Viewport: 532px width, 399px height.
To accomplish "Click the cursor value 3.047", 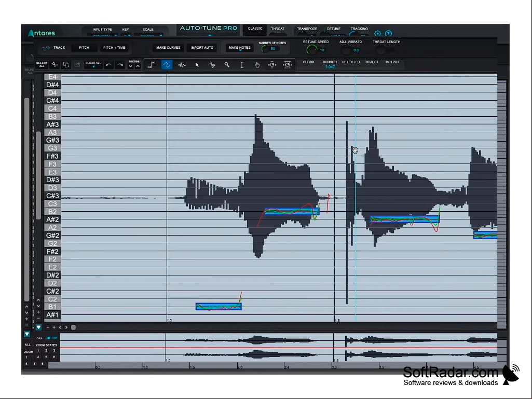I will [330, 67].
